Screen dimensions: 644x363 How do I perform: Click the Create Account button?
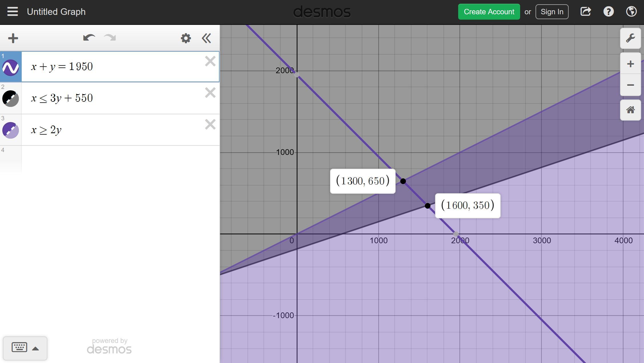coord(489,12)
